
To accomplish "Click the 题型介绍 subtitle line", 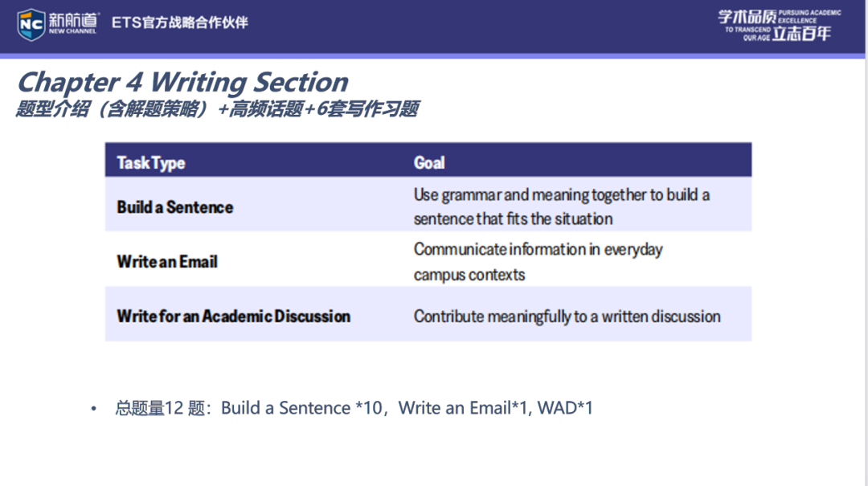I will (217, 109).
